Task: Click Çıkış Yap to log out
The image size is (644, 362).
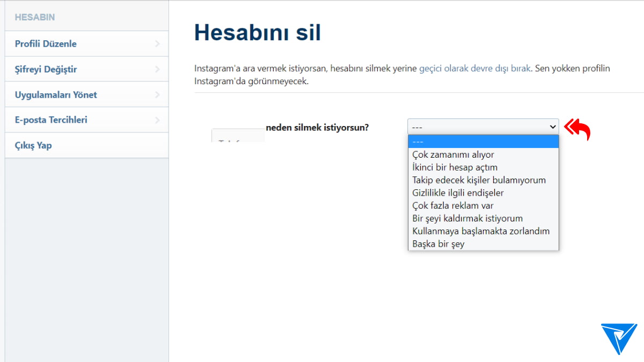Action: pos(33,145)
